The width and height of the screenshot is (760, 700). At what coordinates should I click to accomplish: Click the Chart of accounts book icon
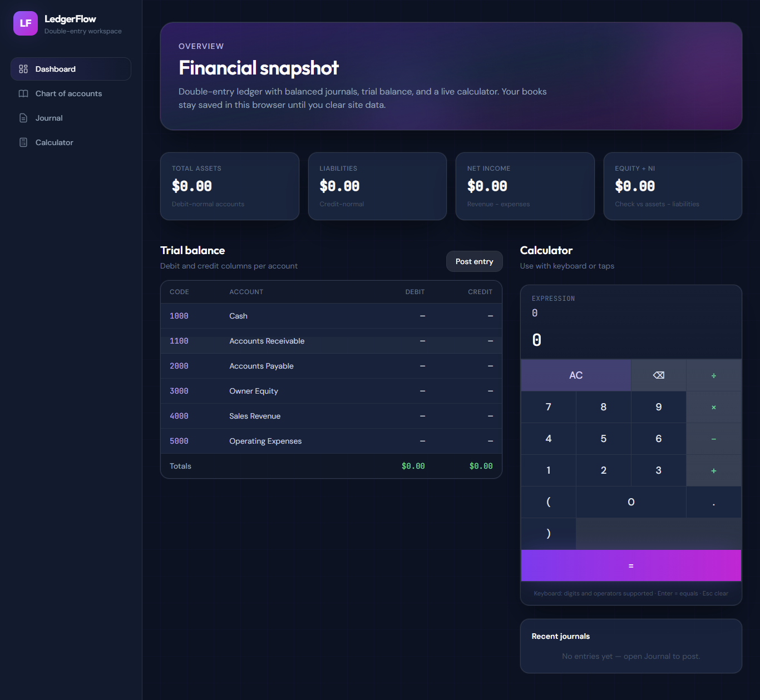[23, 93]
